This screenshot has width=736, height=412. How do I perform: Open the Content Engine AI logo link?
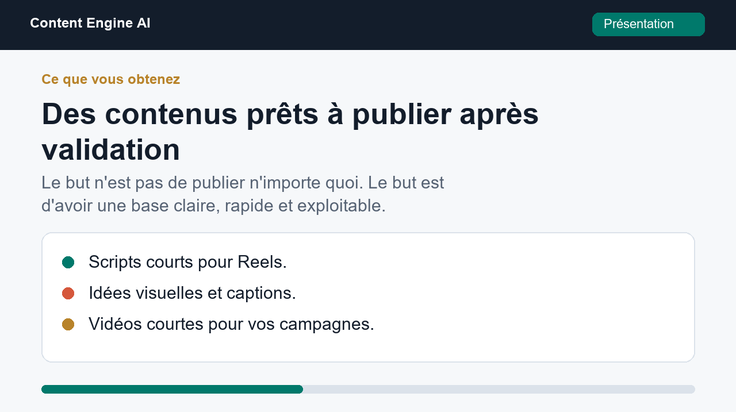pos(90,23)
